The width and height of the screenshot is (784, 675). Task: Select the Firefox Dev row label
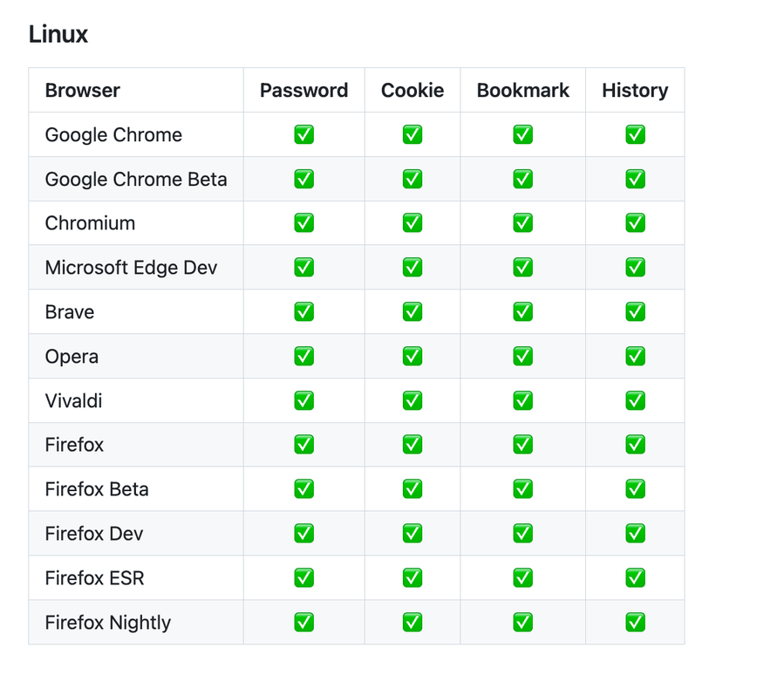point(94,534)
